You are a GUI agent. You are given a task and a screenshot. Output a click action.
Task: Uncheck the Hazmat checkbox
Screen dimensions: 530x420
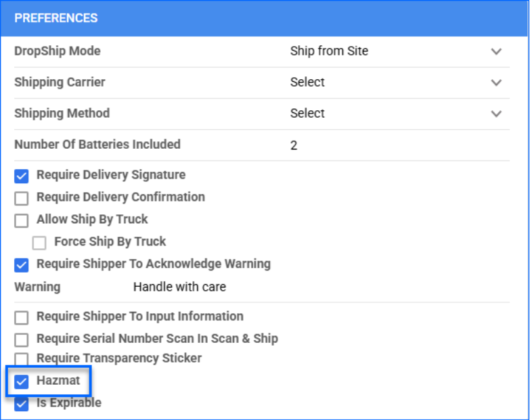22,381
